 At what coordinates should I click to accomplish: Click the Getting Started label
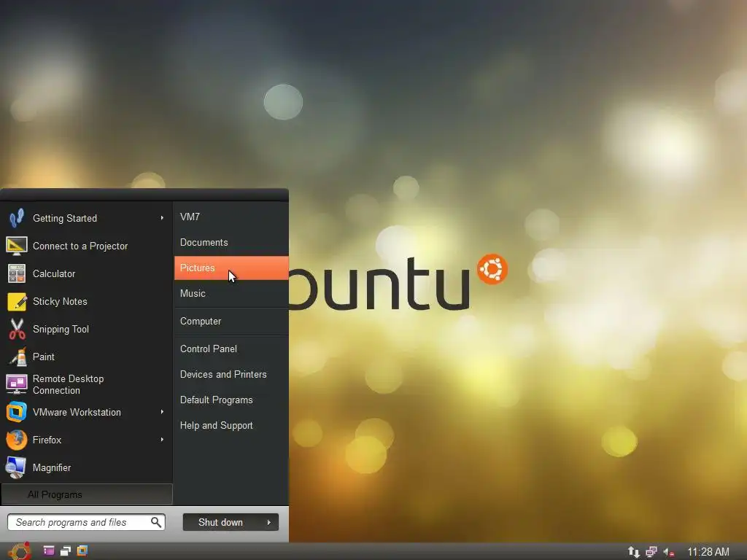coord(65,219)
